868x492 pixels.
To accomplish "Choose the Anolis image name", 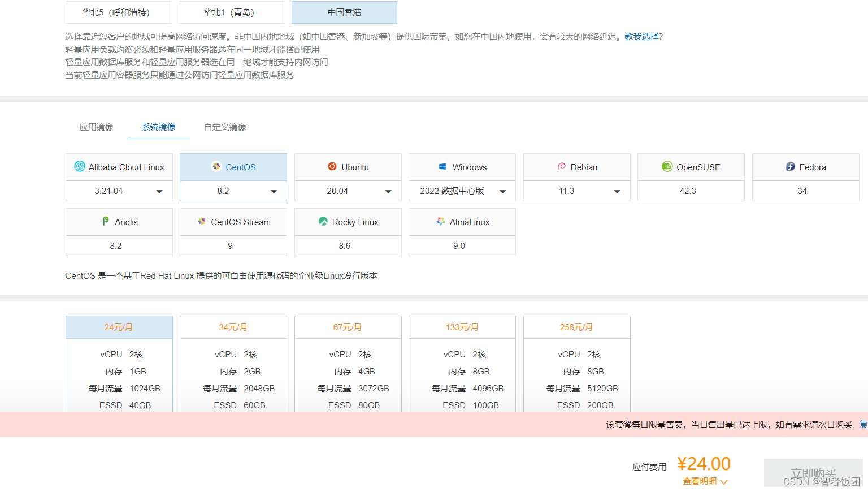I will click(126, 222).
